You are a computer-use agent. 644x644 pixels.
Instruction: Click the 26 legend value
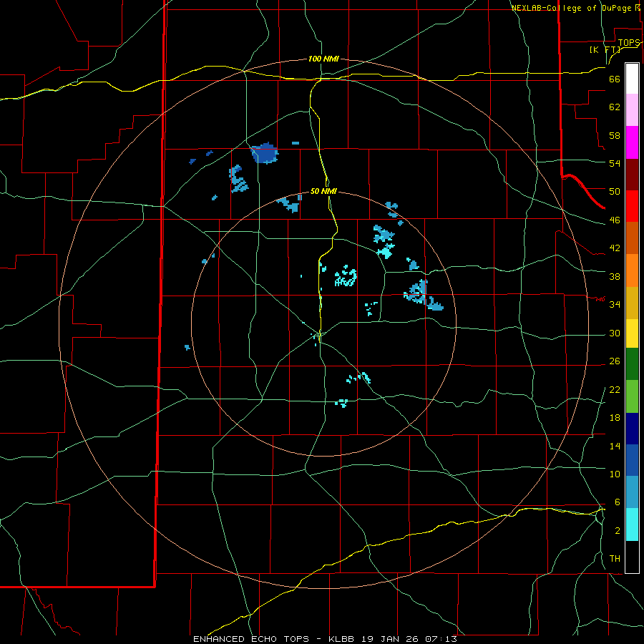coord(615,361)
